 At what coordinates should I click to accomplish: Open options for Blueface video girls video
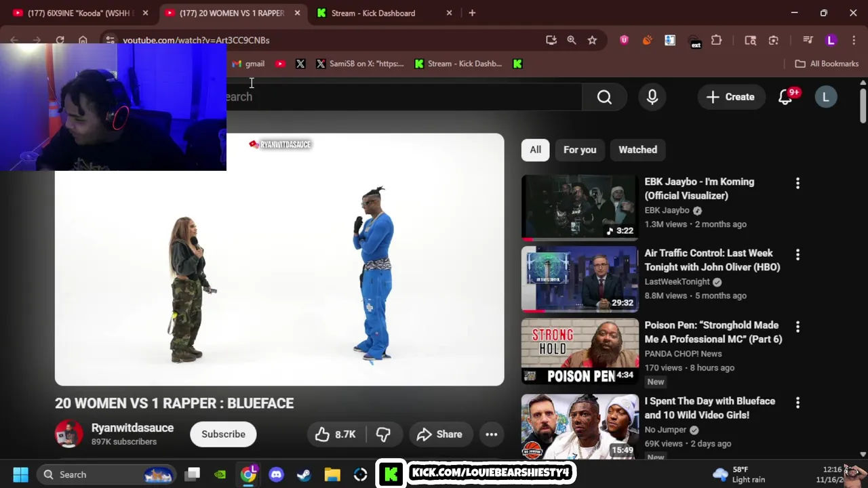pyautogui.click(x=797, y=403)
